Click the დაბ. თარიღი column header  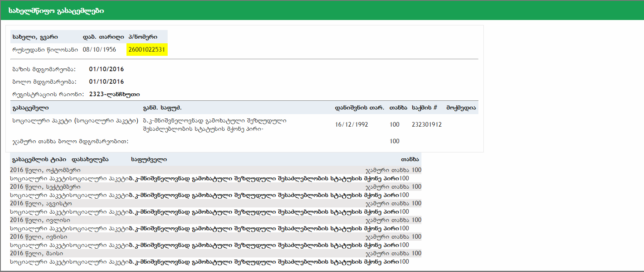[x=103, y=37]
